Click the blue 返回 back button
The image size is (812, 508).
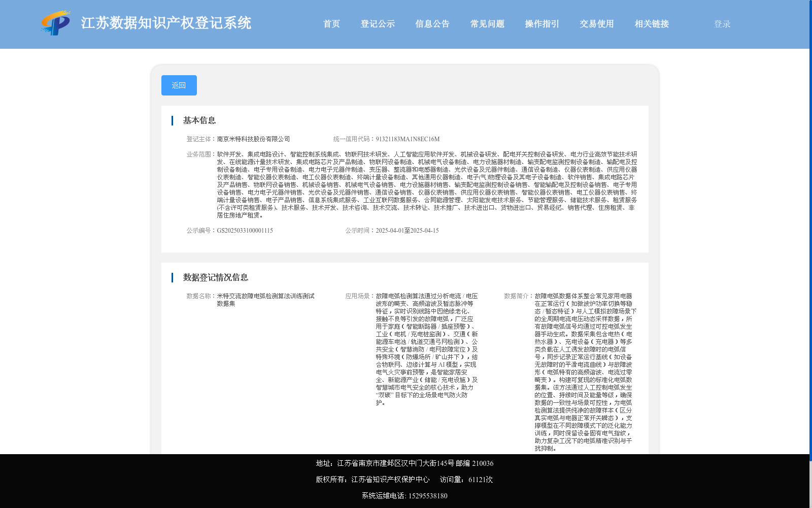tap(179, 85)
